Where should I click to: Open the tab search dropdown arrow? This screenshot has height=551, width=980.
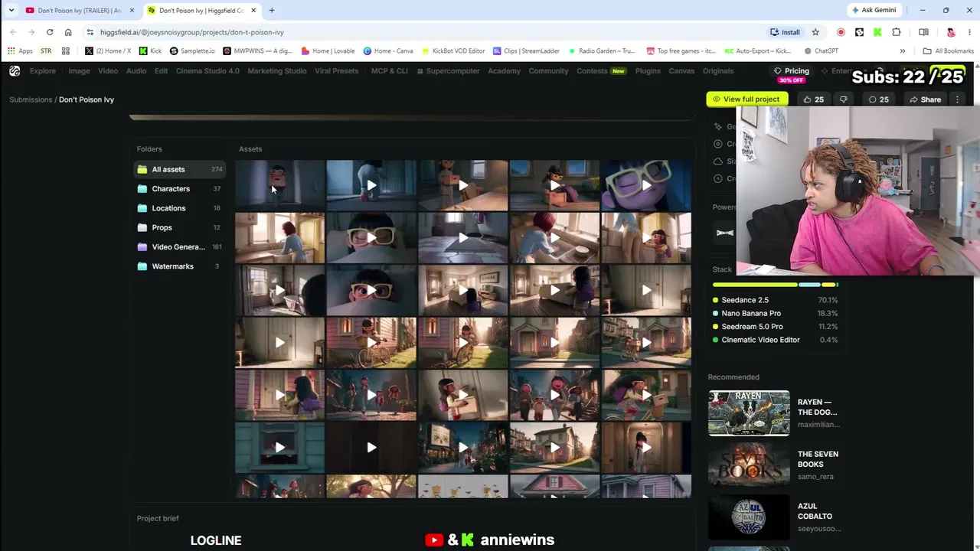[x=11, y=11]
